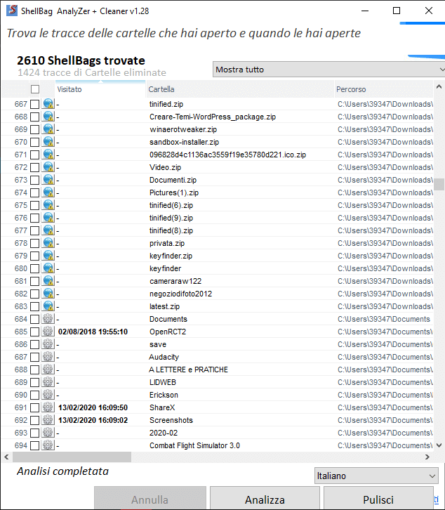
Task: Click the gear icon beside OpenRCT2 entry
Action: [48, 332]
